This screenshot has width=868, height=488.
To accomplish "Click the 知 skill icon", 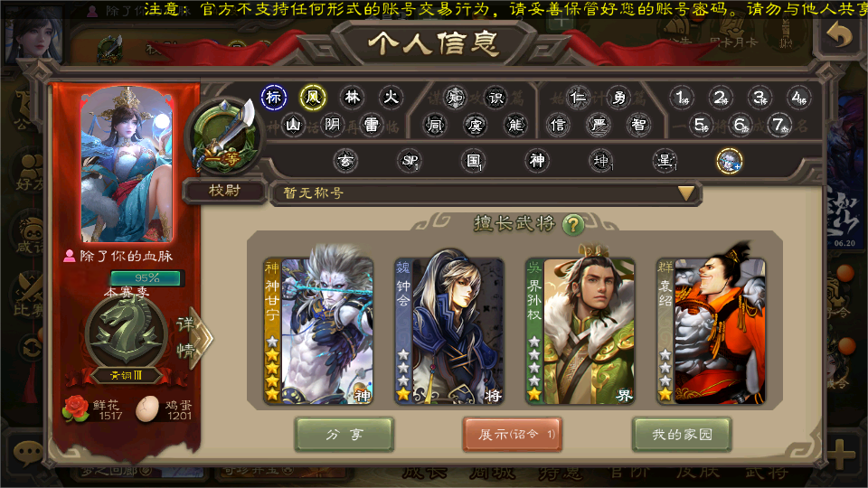I will [455, 98].
